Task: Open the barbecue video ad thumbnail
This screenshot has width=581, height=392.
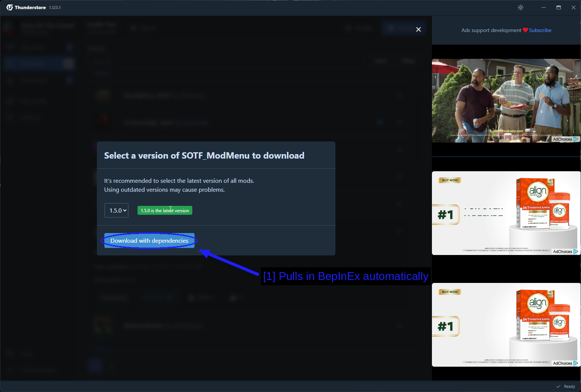Action: pos(506,101)
